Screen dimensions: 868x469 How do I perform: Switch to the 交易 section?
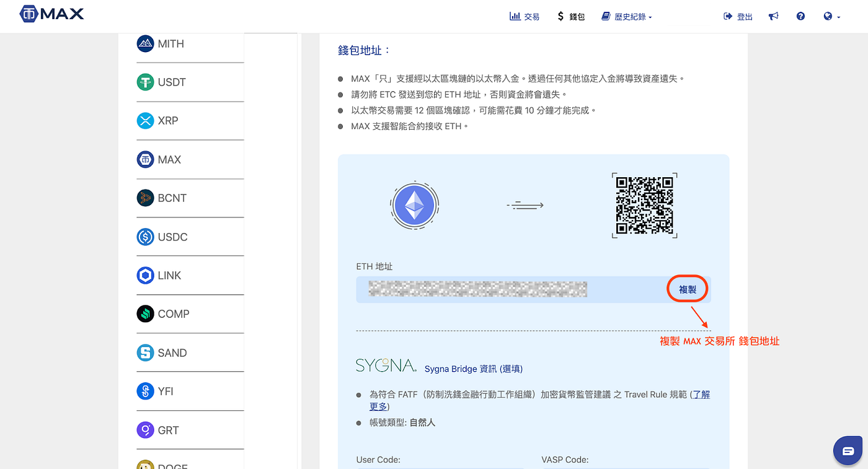pyautogui.click(x=525, y=17)
